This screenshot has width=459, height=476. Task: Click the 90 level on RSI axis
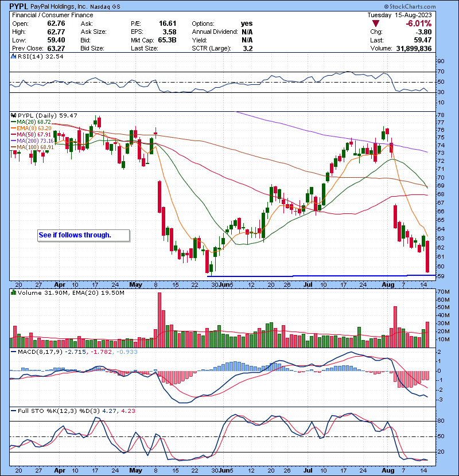(441, 61)
